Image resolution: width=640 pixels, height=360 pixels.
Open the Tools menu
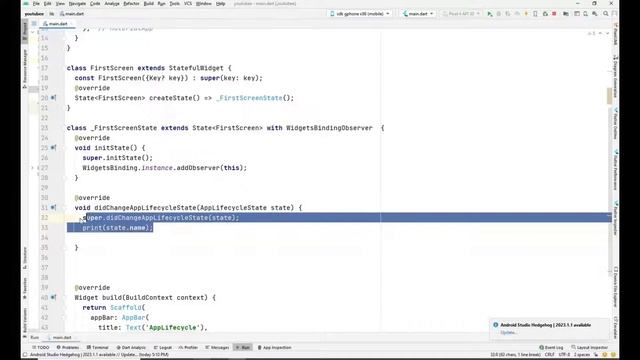[x=175, y=4]
